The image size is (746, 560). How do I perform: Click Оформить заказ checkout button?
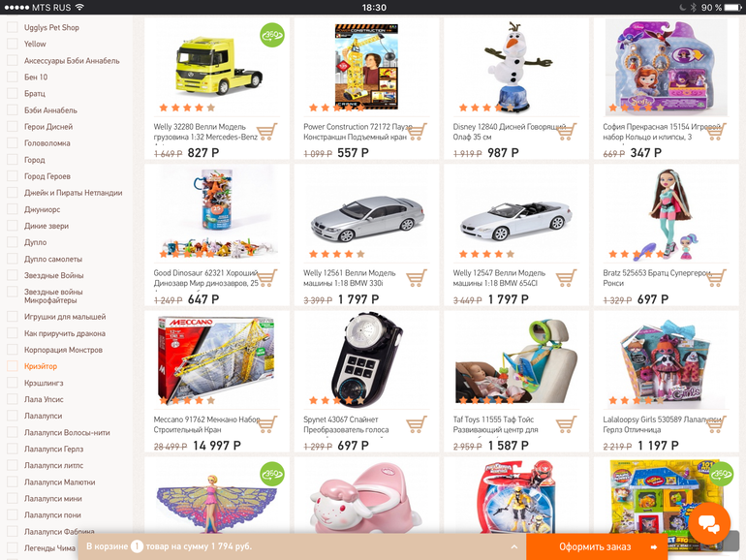(597, 546)
